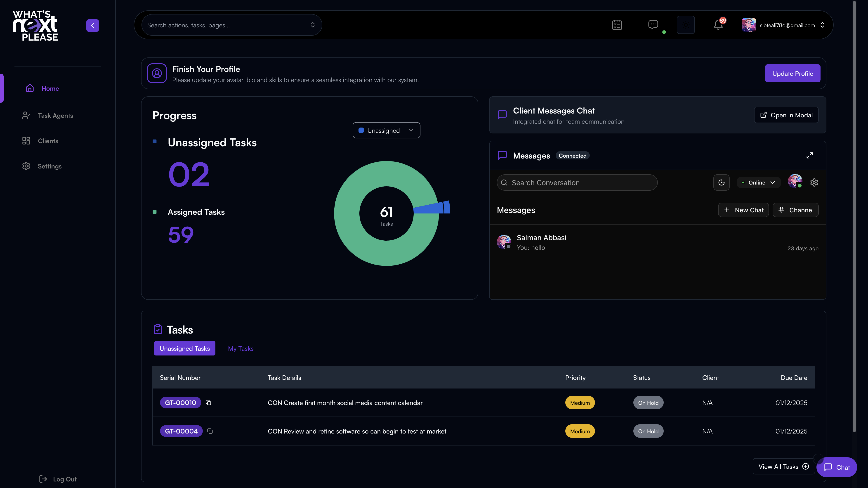Open the chat bubble icon in the top bar
This screenshot has height=488, width=868.
653,25
